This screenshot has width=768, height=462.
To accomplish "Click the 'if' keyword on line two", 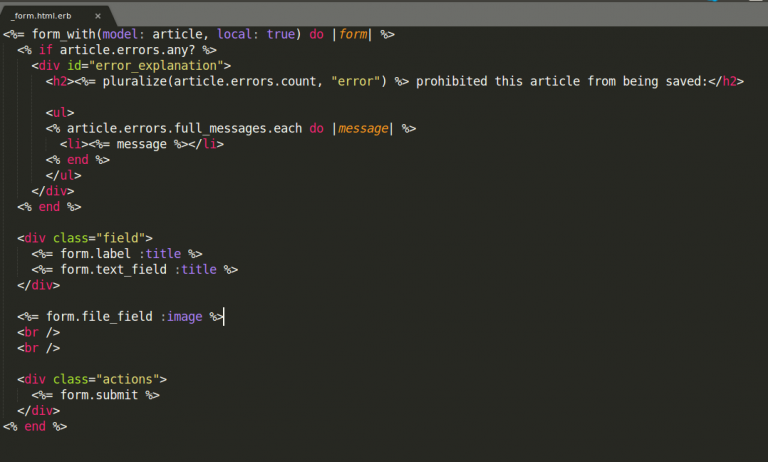I will pyautogui.click(x=46, y=50).
